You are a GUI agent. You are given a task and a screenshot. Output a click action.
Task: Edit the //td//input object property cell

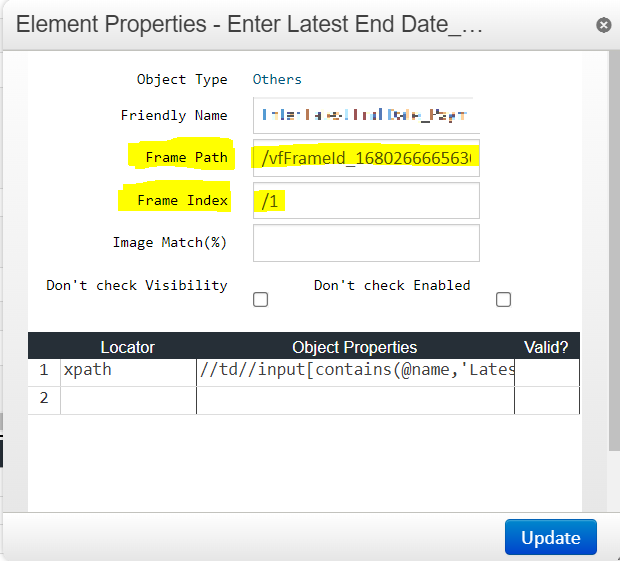[x=355, y=370]
